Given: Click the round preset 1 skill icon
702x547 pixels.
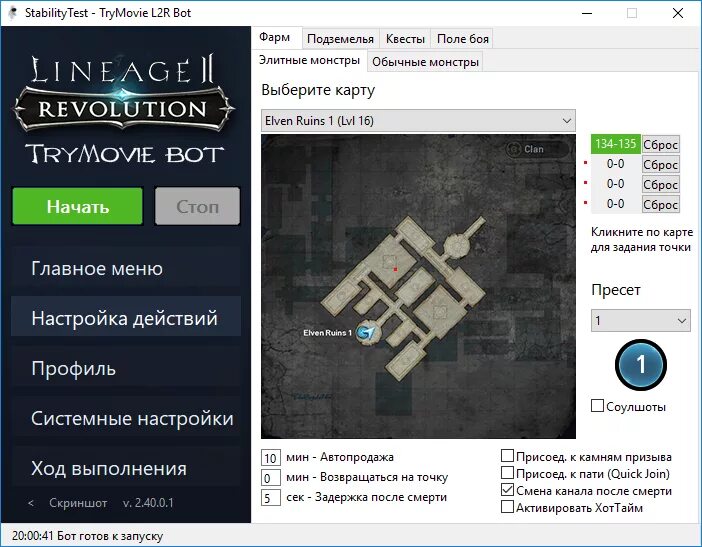Looking at the screenshot, I should (x=641, y=365).
